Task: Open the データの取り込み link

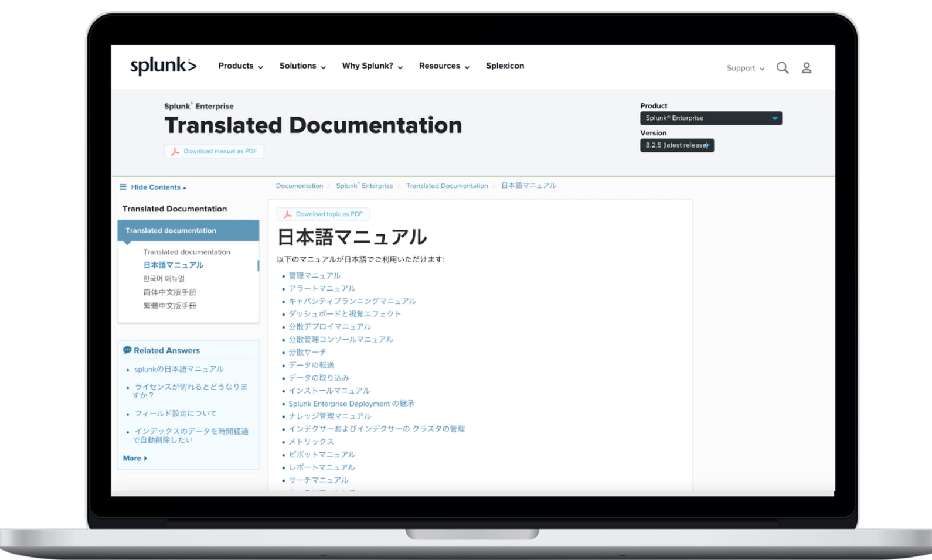Action: coord(319,378)
